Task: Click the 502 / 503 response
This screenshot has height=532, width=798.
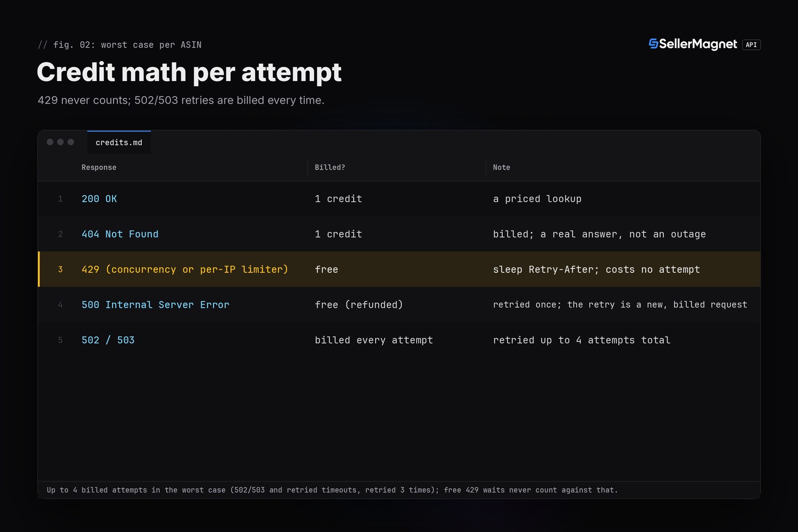Action: [108, 340]
